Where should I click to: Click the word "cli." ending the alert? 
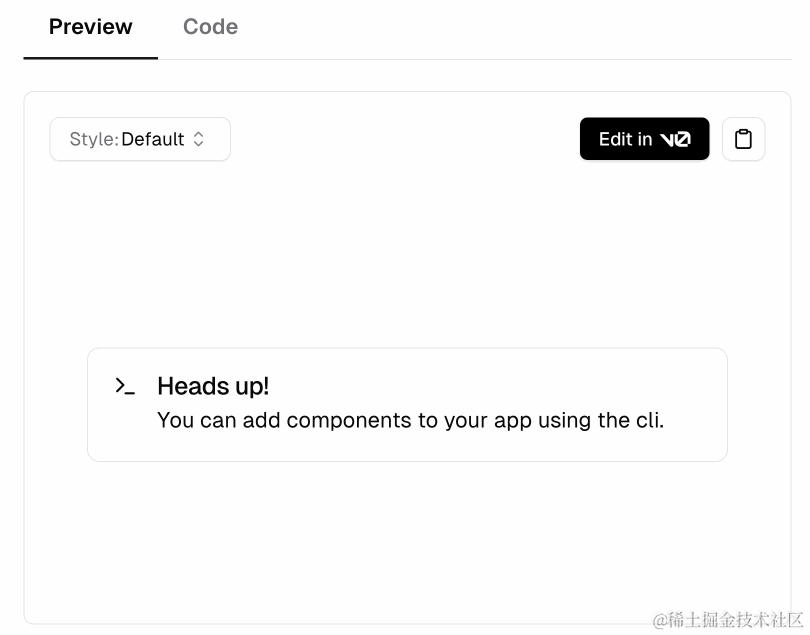[650, 420]
